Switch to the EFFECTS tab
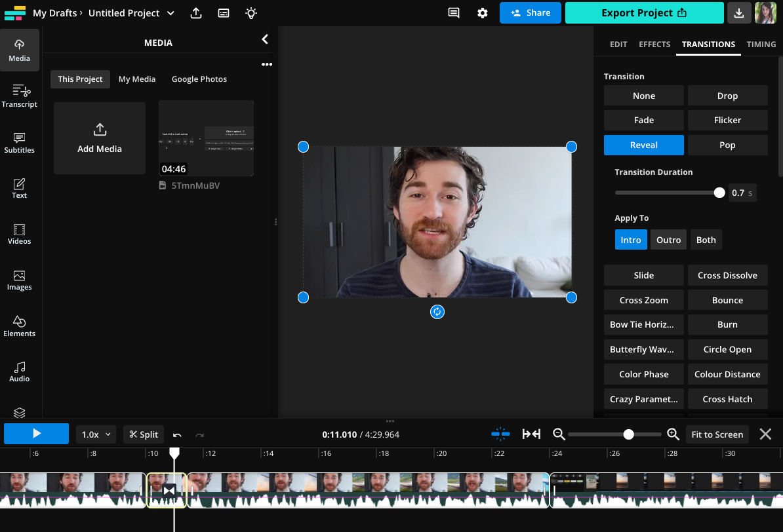The height and width of the screenshot is (532, 783). (654, 44)
